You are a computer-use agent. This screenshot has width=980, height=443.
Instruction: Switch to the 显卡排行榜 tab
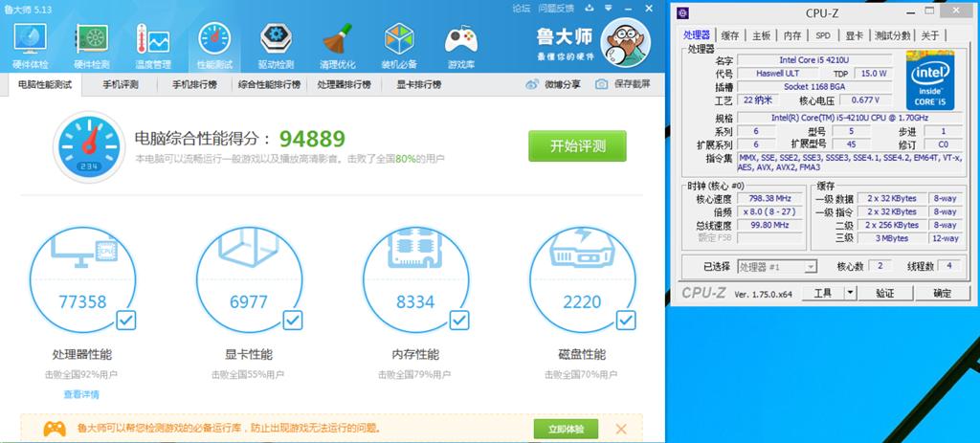(x=419, y=84)
